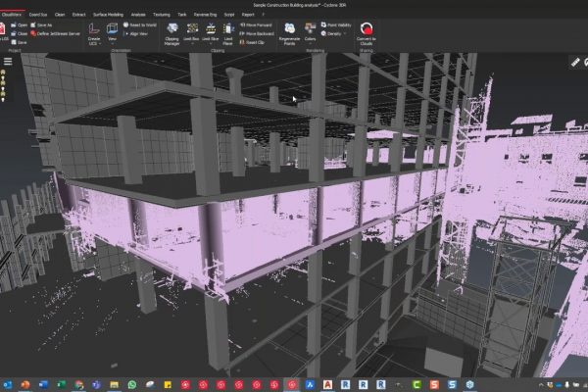Toggle Point Visibility option
This screenshot has height=392, width=588.
(339, 26)
